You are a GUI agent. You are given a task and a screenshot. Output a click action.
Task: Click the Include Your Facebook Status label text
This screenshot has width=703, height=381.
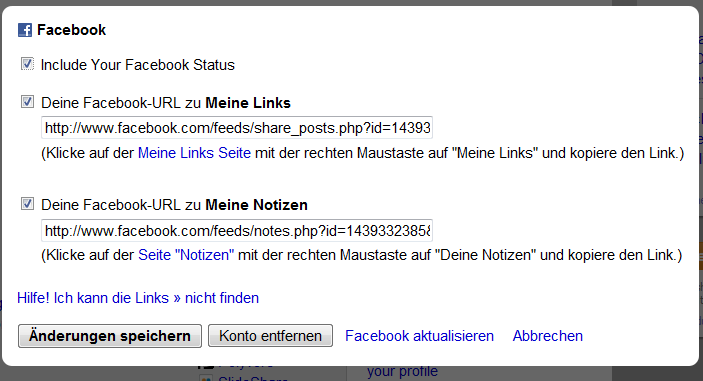point(138,65)
